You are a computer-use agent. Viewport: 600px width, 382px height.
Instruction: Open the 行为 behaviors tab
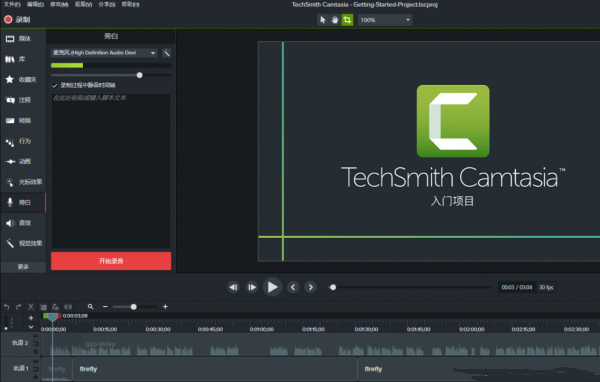point(23,141)
